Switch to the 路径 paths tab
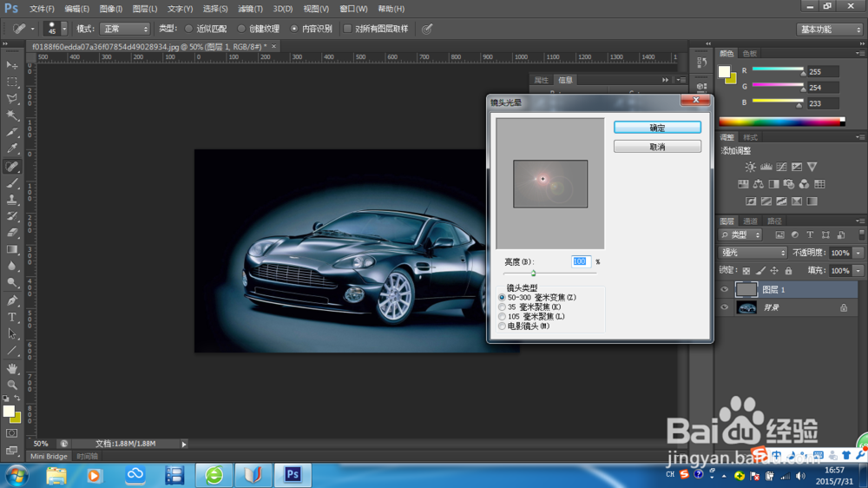 tap(774, 221)
